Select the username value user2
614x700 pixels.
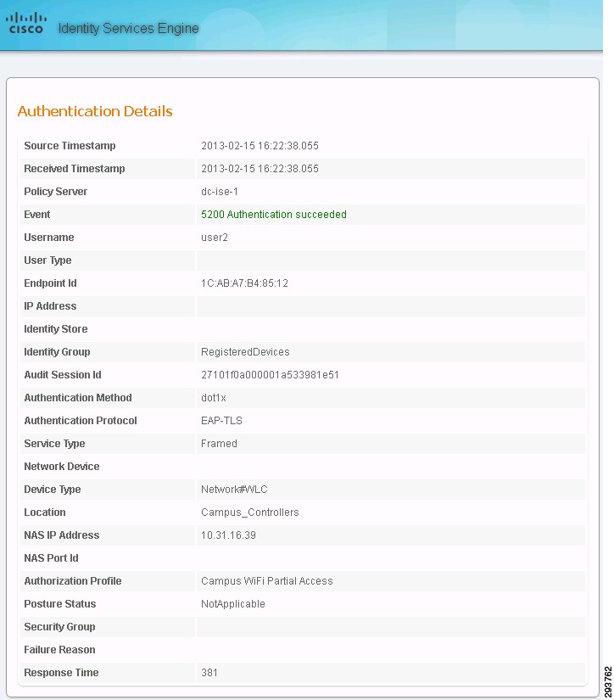[215, 238]
